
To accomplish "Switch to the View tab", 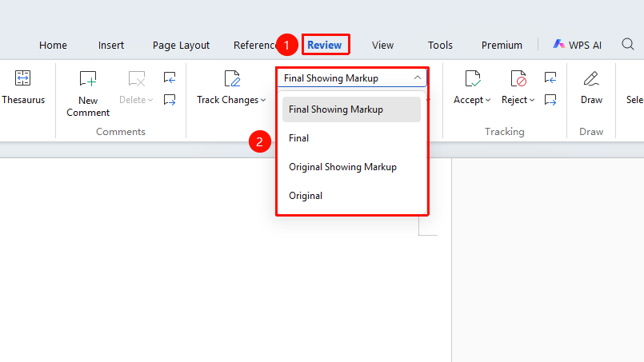I will 382,45.
